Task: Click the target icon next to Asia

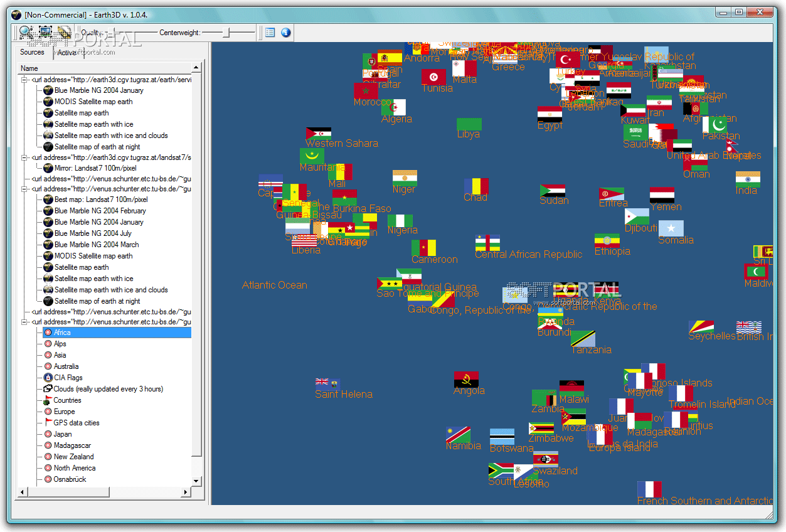Action: (x=48, y=355)
